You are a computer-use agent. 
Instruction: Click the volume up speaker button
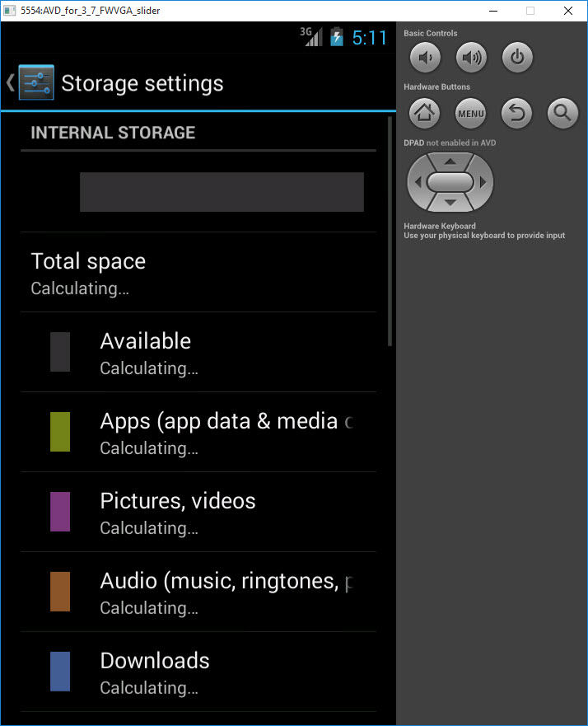pos(471,58)
